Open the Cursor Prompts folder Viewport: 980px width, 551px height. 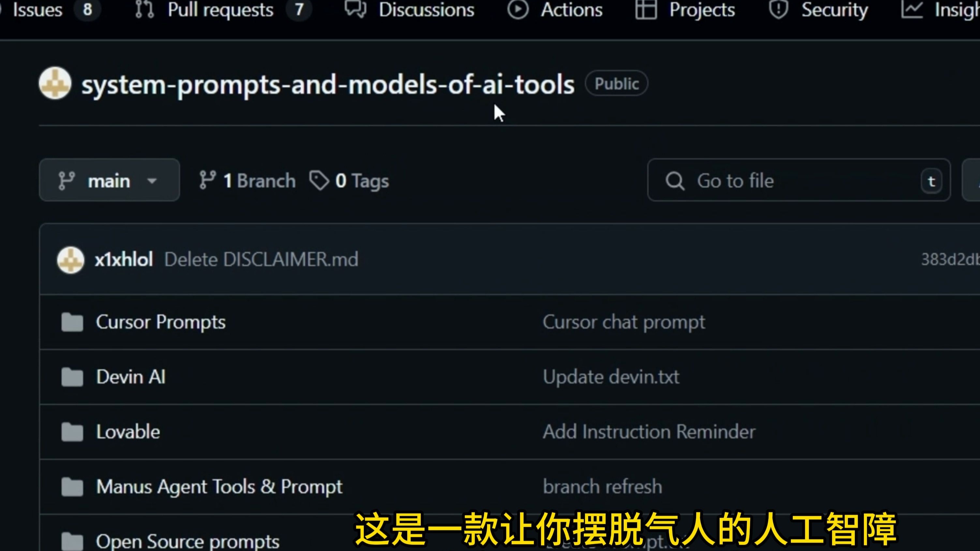160,322
